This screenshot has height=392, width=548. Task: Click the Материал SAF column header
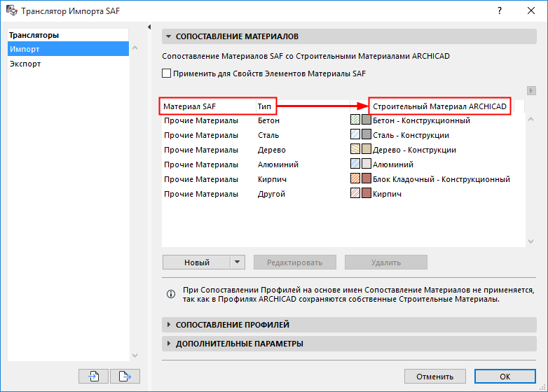click(208, 106)
